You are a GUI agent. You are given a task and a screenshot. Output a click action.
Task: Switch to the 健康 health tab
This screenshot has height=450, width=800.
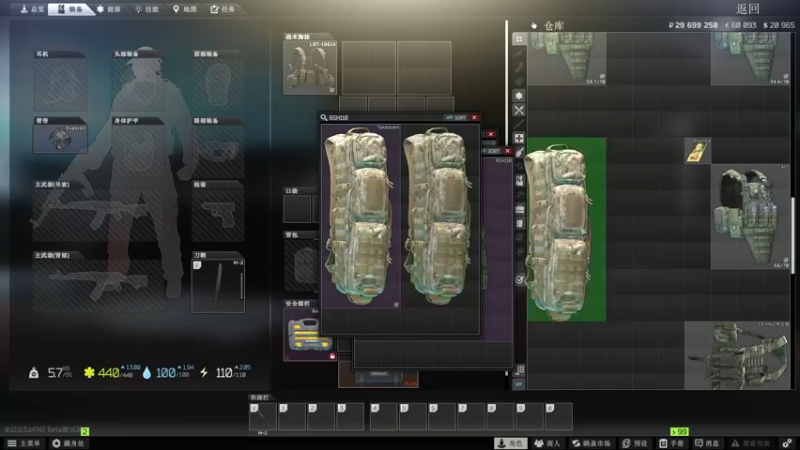tap(109, 9)
